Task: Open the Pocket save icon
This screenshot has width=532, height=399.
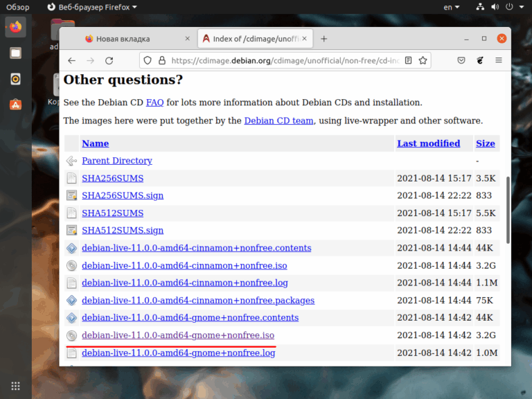Action: click(x=461, y=60)
